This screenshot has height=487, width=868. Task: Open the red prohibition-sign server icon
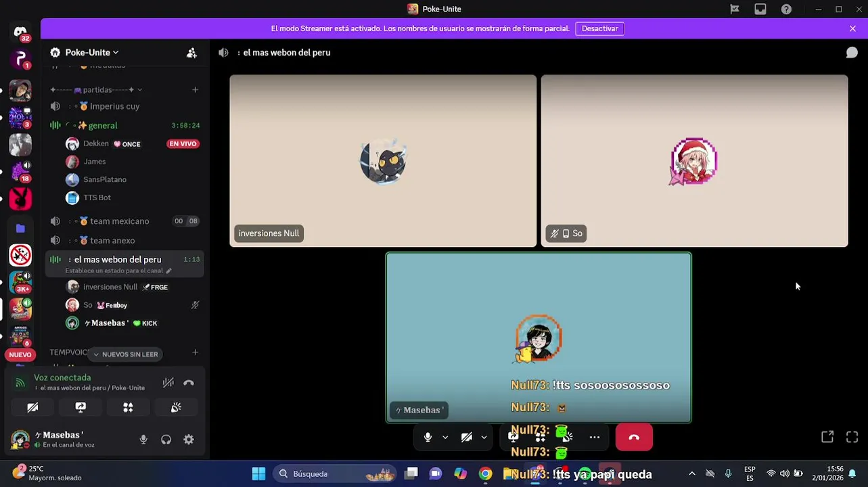tap(20, 255)
